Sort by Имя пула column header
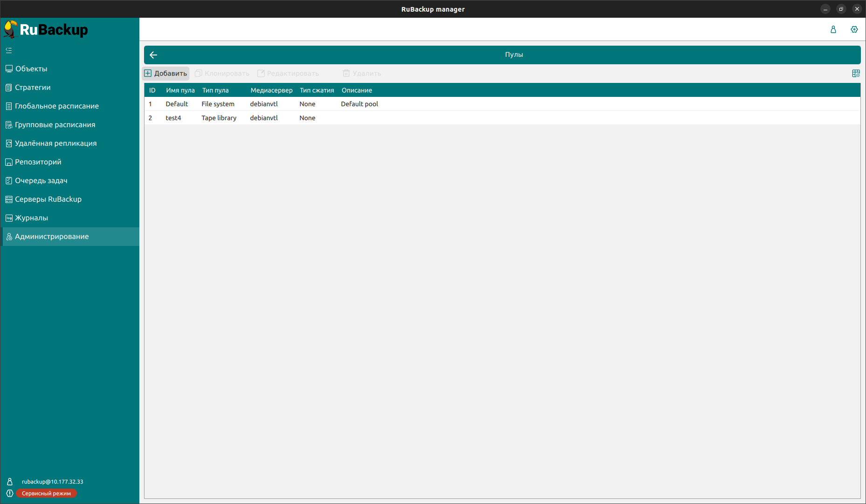Screen dimensions: 866x504 (180, 90)
